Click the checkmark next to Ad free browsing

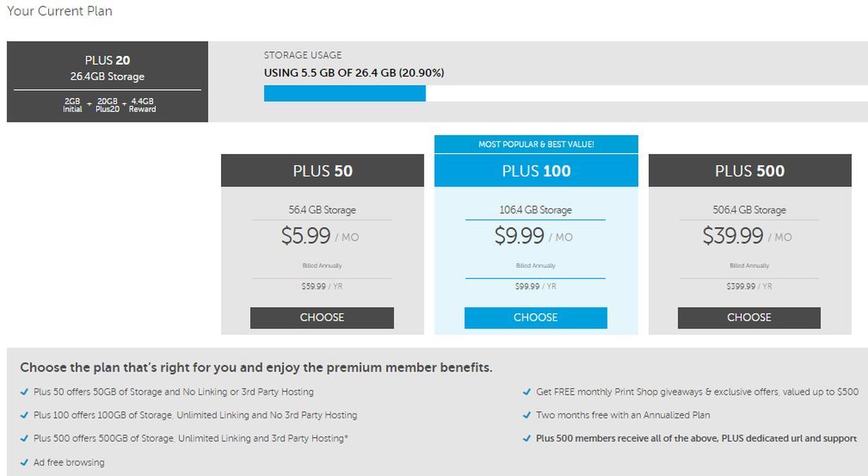[x=24, y=463]
